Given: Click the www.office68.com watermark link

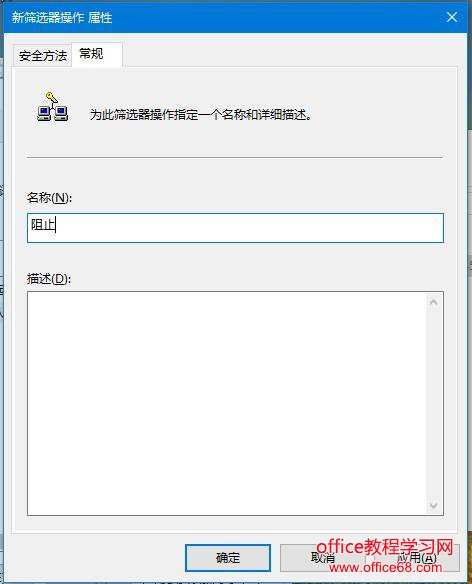Looking at the screenshot, I should [386, 567].
